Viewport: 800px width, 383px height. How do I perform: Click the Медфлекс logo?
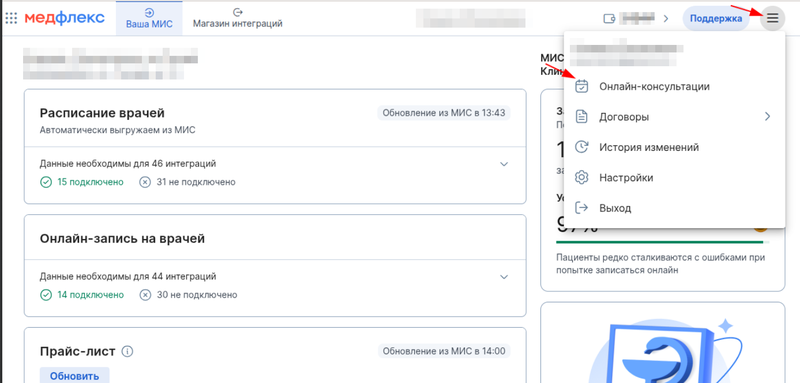coord(65,18)
